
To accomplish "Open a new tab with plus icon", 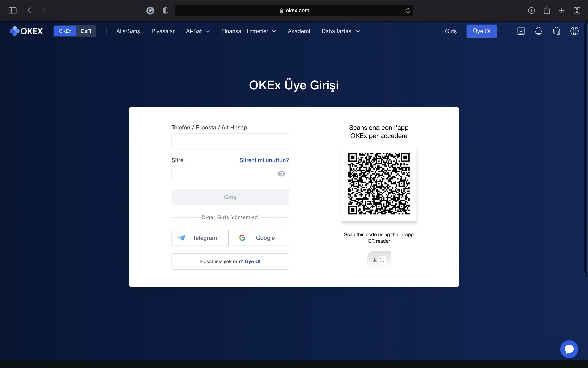I will point(562,10).
